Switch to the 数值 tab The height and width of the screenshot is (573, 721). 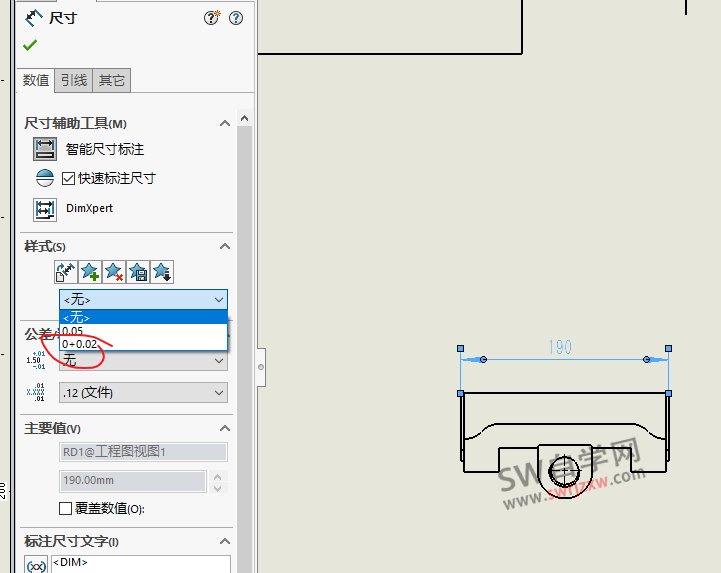(35, 80)
